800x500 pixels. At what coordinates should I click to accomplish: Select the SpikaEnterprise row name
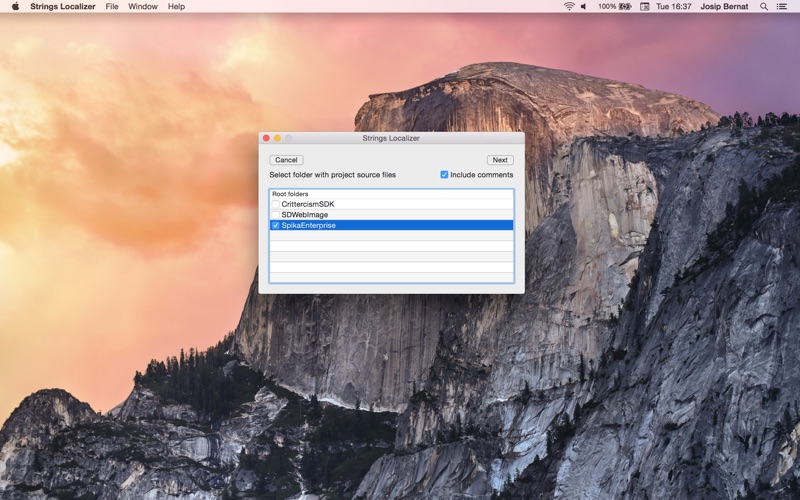pyautogui.click(x=309, y=226)
